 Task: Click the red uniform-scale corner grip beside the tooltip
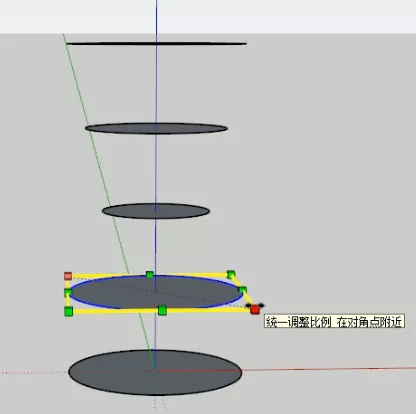[x=255, y=310]
